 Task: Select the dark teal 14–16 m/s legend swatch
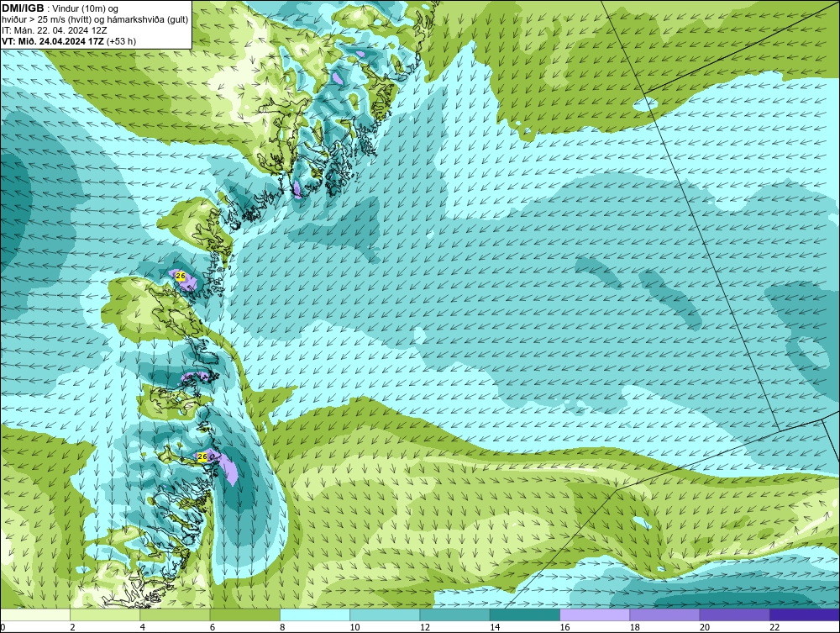pyautogui.click(x=525, y=615)
